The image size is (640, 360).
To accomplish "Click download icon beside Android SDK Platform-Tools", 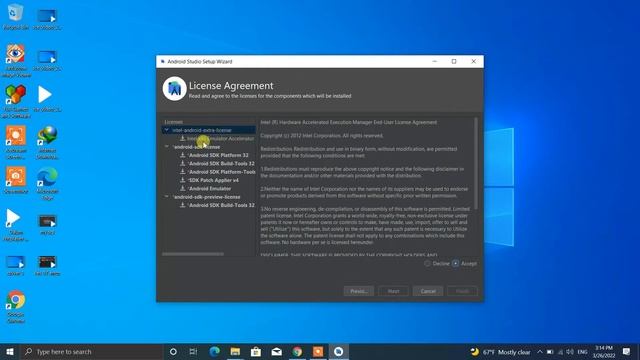I will point(182,172).
